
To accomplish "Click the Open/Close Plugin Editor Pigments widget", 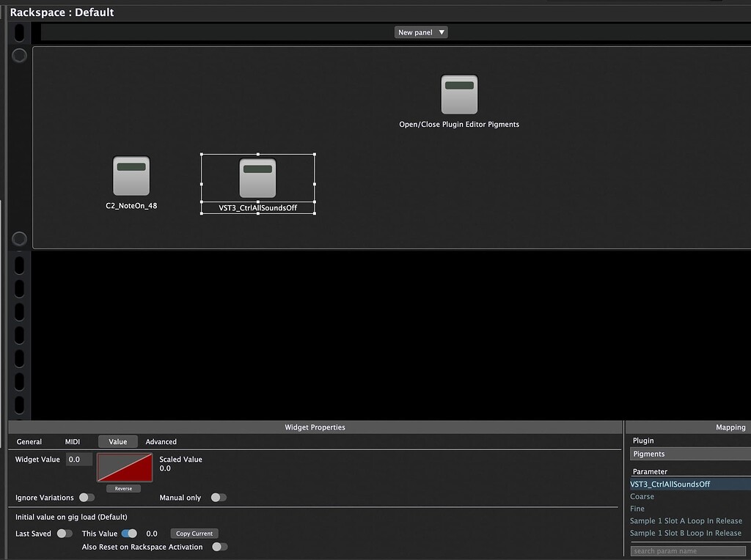I will (459, 94).
